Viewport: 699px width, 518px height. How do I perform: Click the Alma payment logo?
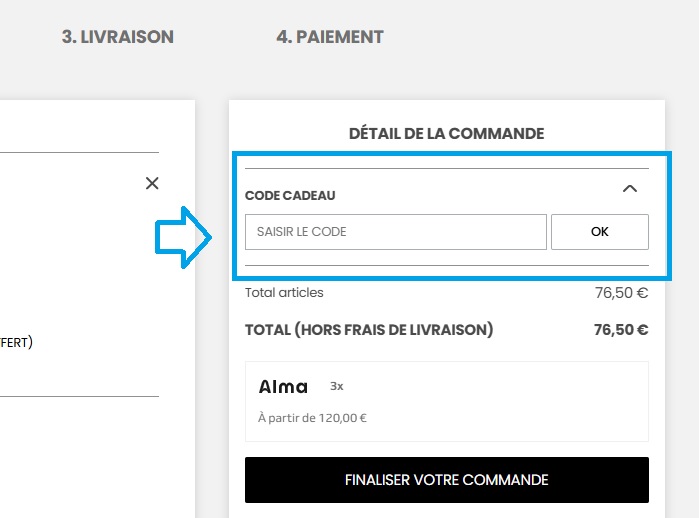[x=283, y=387]
